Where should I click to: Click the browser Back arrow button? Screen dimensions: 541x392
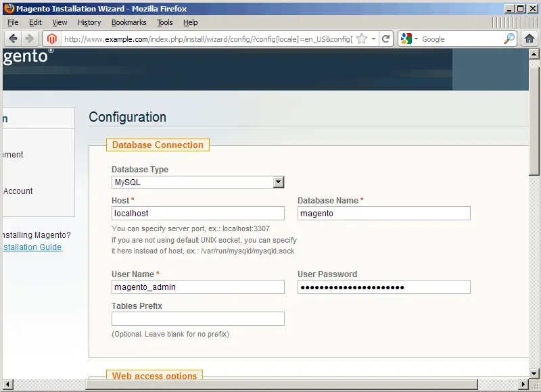(x=13, y=39)
